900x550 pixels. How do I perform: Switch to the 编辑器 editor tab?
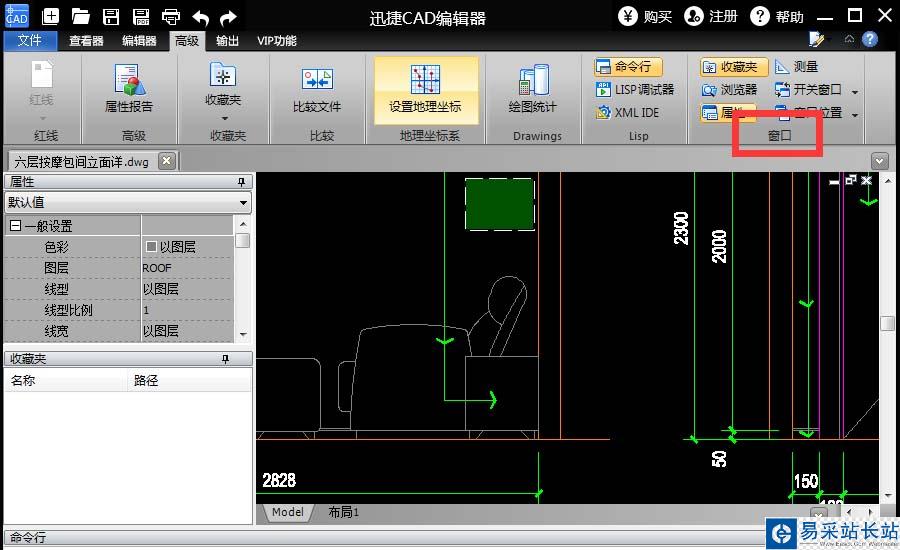(139, 41)
